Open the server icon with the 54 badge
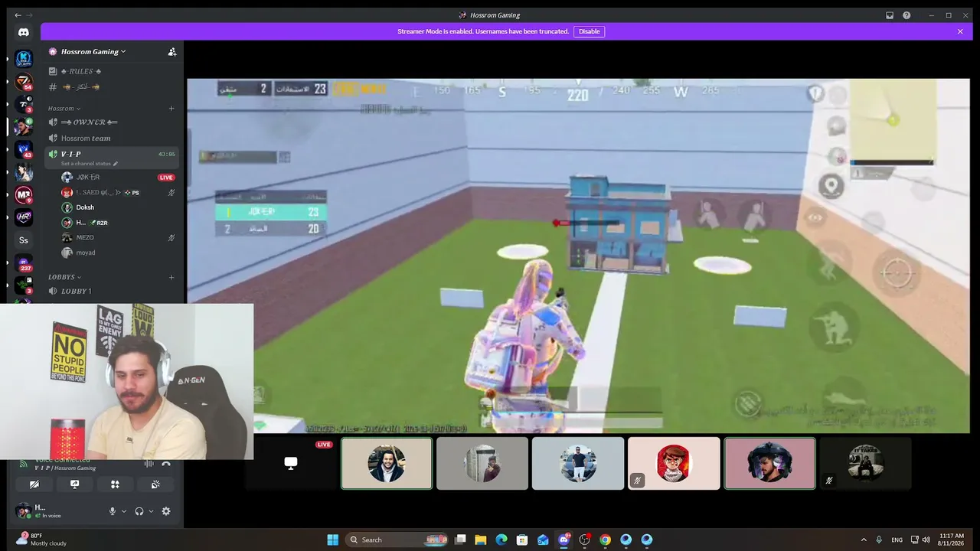This screenshot has width=980, height=551. pyautogui.click(x=24, y=82)
